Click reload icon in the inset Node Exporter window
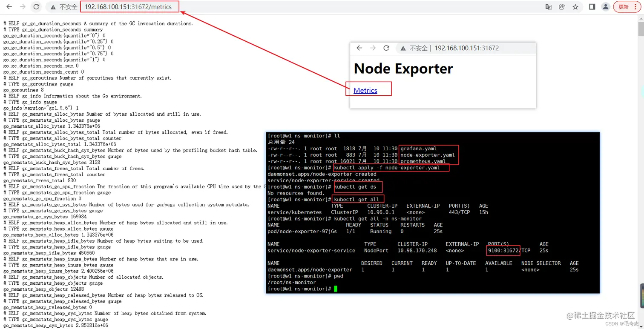The image size is (644, 329). (x=386, y=48)
